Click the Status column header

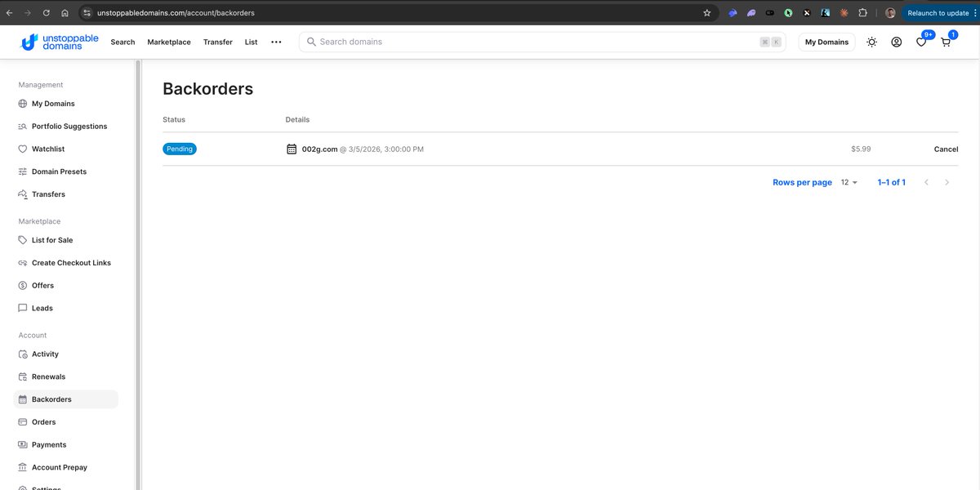pos(174,120)
